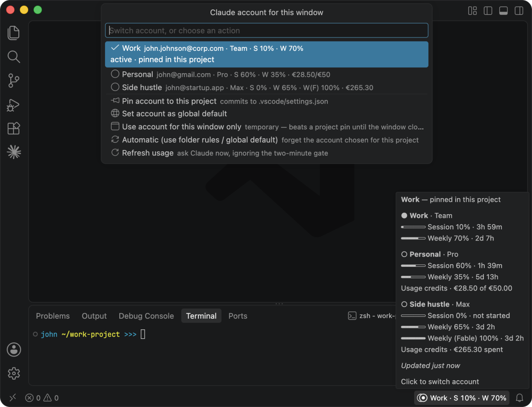532x407 pixels.
Task: Click the zsh terminal shell icon
Action: 352,316
